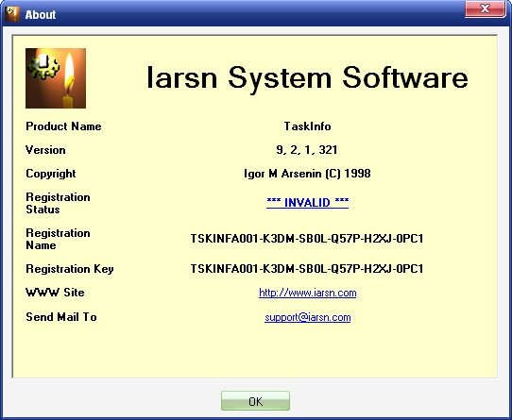Click the title bar application icon
The width and height of the screenshot is (512, 420).
click(12, 14)
